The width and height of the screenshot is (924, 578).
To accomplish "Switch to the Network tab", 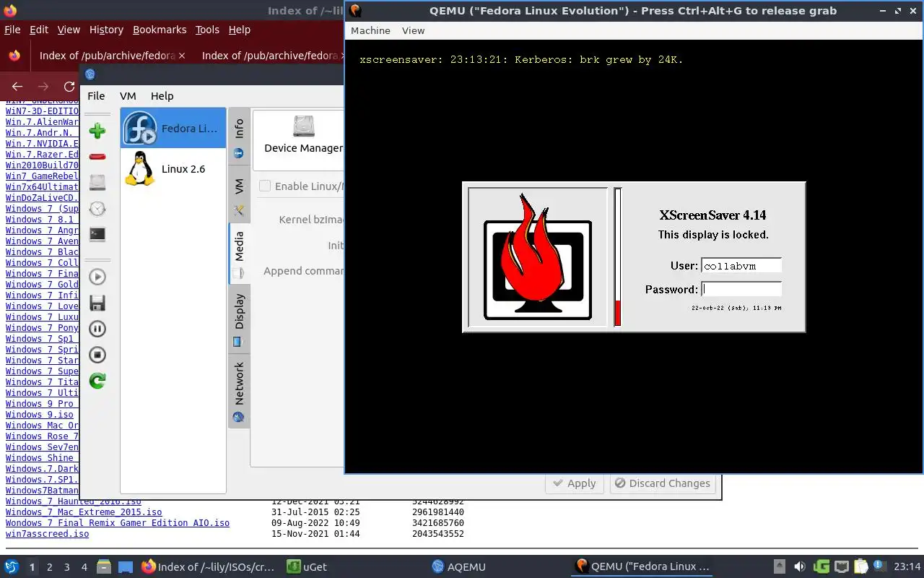I will pyautogui.click(x=239, y=391).
